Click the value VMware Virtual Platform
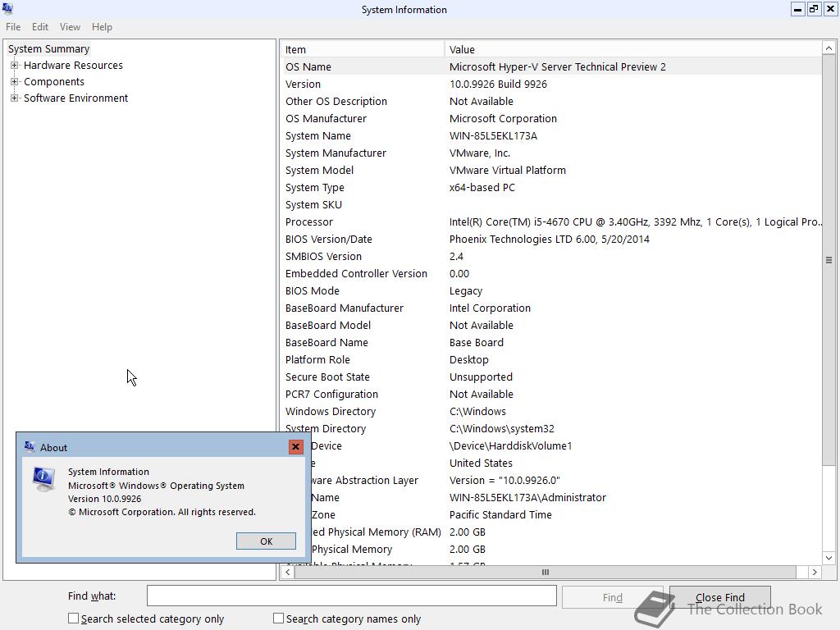The image size is (840, 630). point(507,171)
